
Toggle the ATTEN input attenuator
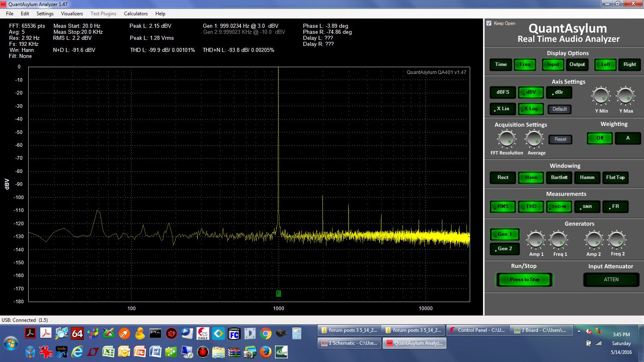point(611,280)
